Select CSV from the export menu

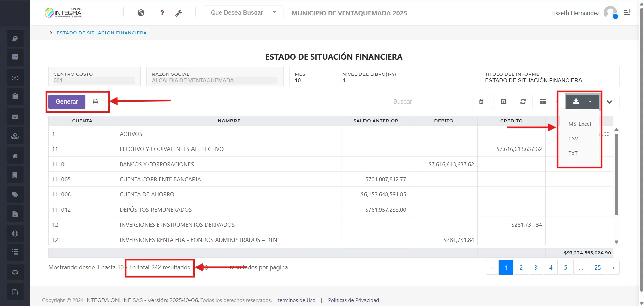(x=573, y=138)
